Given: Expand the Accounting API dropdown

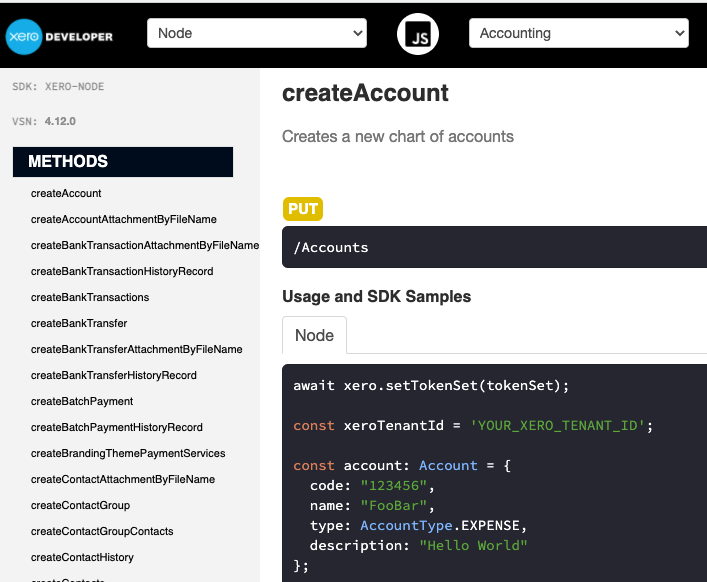Looking at the screenshot, I should tap(578, 33).
